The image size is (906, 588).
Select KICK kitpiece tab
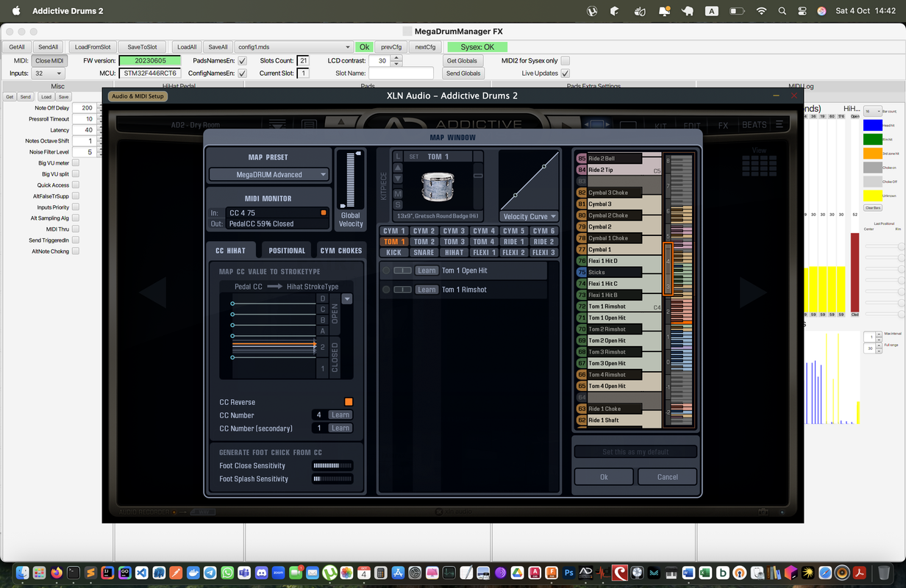[x=394, y=252]
